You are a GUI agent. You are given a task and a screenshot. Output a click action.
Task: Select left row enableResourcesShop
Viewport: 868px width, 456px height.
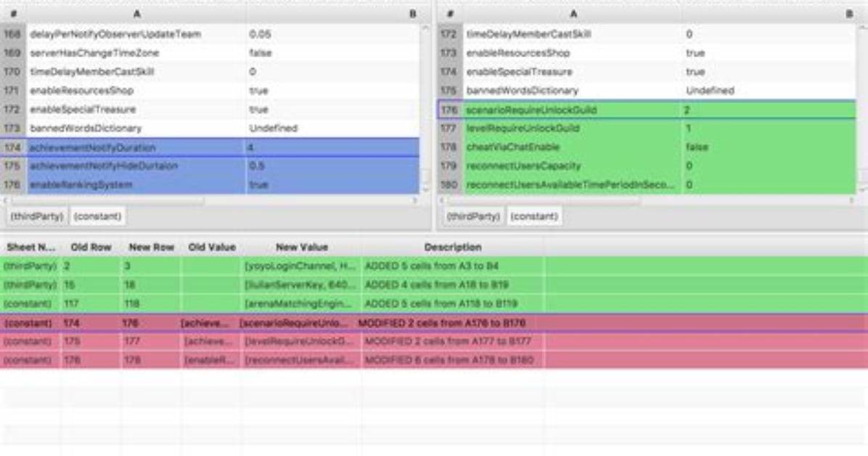click(210, 90)
